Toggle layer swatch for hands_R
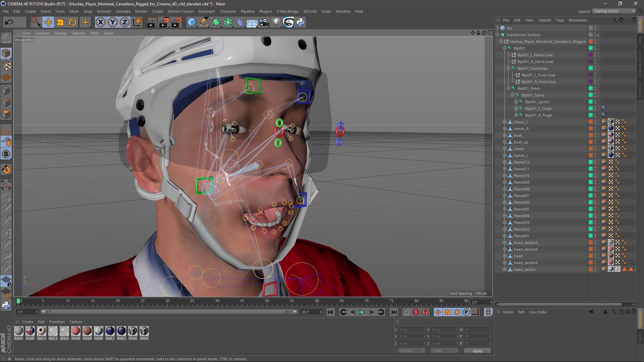644x362 pixels. pos(591,129)
